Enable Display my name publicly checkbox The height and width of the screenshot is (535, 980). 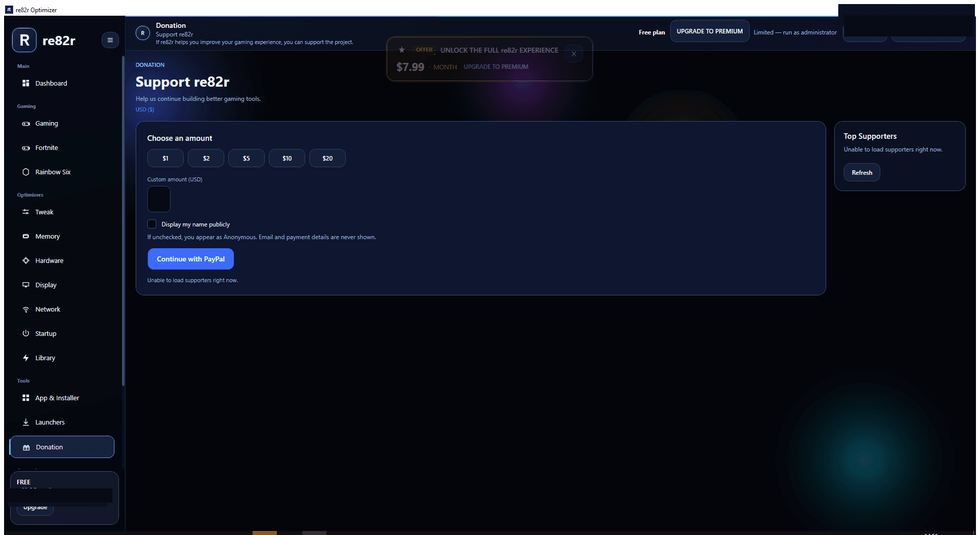click(x=152, y=224)
